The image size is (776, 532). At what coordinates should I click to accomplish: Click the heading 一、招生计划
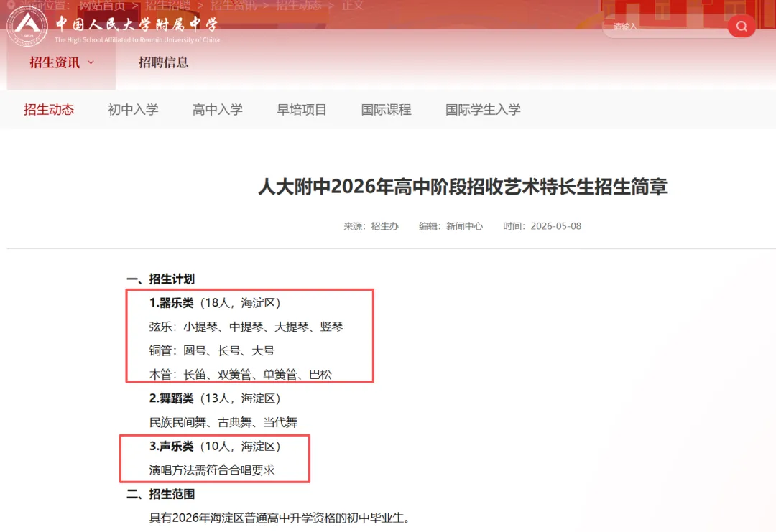160,279
